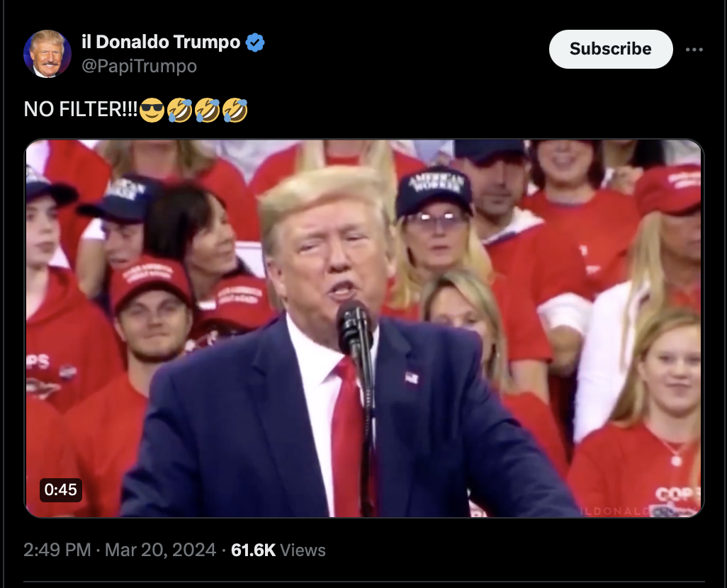Click the blue verified badge
This screenshot has height=588, width=727.
(x=255, y=43)
